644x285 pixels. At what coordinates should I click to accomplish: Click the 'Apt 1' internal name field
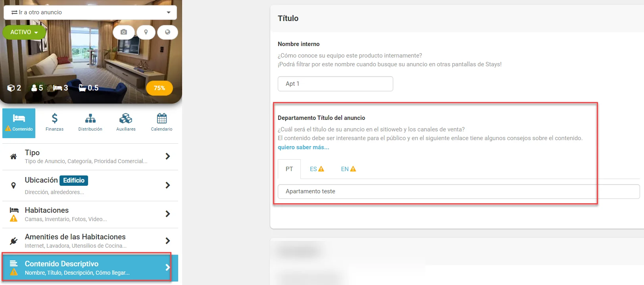coord(335,84)
